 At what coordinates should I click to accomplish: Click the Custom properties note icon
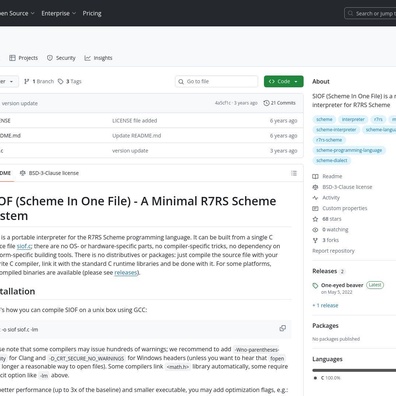pyautogui.click(x=315, y=208)
